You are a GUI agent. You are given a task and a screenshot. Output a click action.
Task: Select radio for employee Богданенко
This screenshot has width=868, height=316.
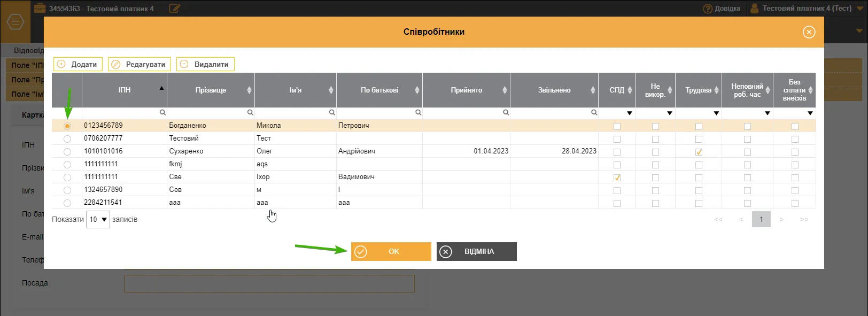pyautogui.click(x=67, y=126)
